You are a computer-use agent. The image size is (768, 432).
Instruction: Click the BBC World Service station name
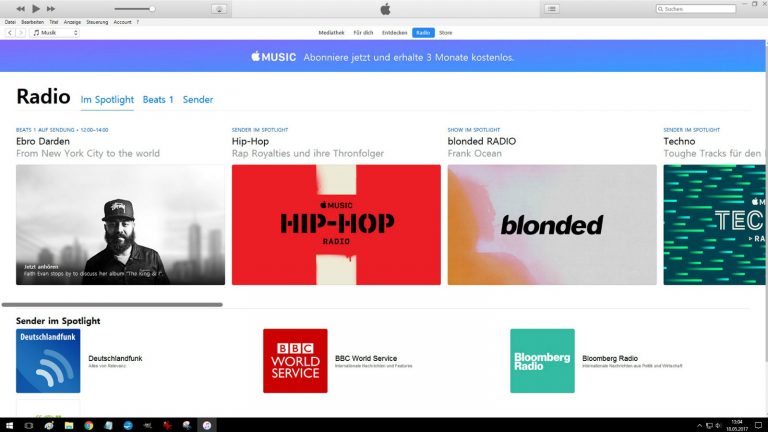click(x=366, y=359)
